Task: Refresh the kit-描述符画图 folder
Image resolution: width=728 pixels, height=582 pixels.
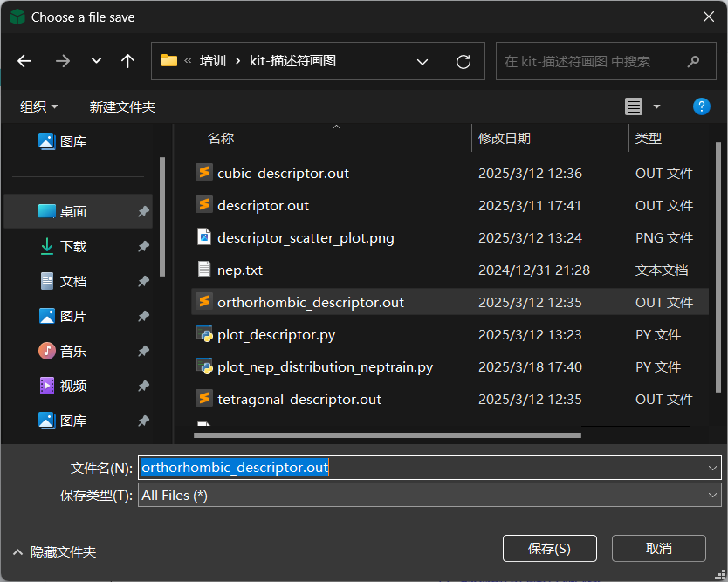Action: [464, 62]
